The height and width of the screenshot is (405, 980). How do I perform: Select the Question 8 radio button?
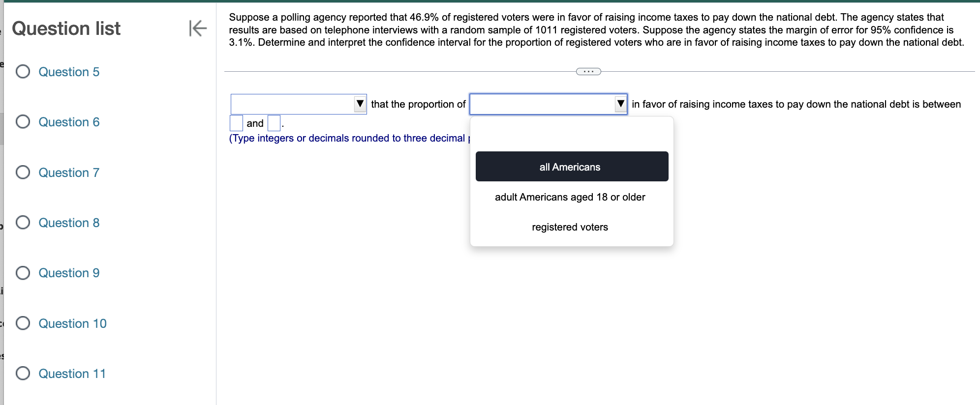pos(22,223)
